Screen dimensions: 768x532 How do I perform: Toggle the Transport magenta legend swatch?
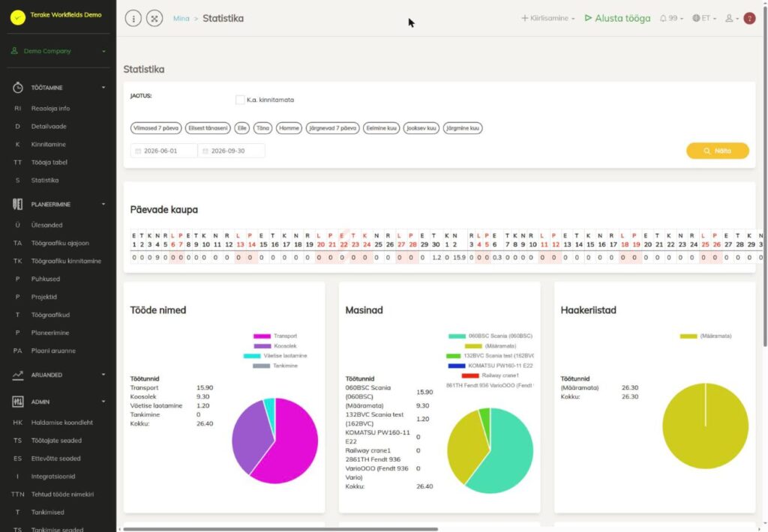click(x=262, y=336)
